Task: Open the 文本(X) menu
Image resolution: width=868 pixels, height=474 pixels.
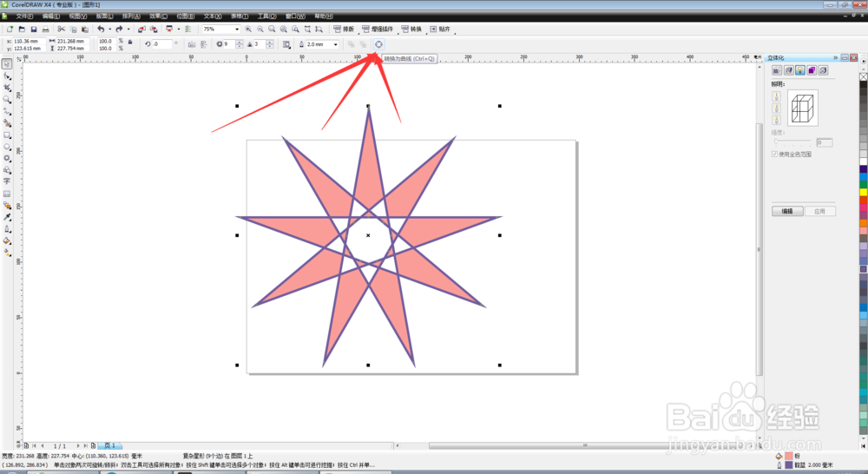Action: tap(213, 16)
